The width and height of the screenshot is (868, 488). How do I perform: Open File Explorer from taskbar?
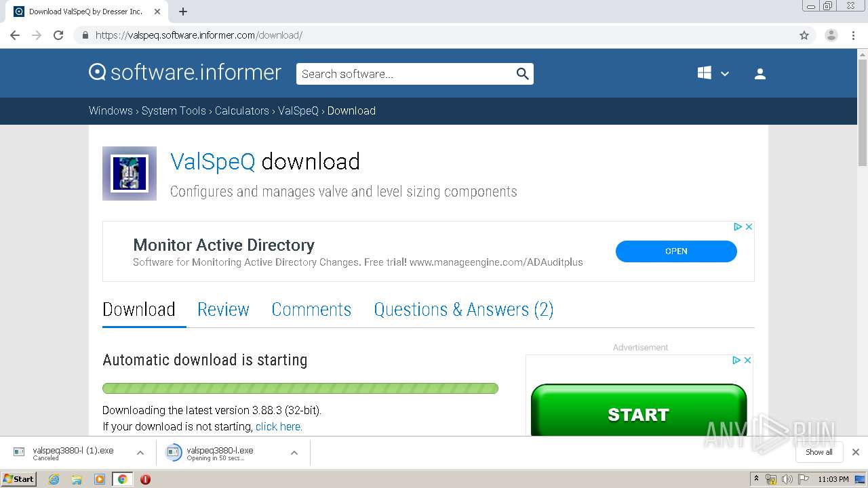pos(77,479)
